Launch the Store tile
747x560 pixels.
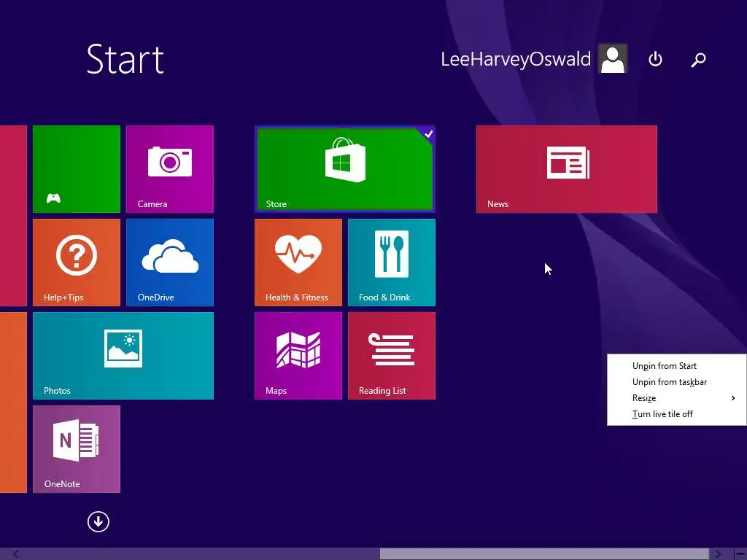(345, 169)
